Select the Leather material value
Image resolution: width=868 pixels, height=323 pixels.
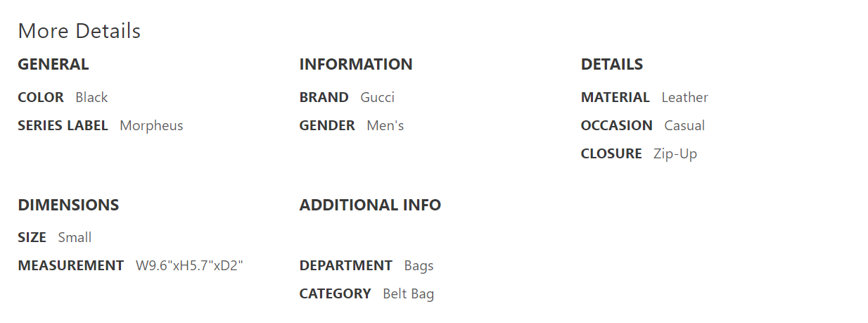684,97
